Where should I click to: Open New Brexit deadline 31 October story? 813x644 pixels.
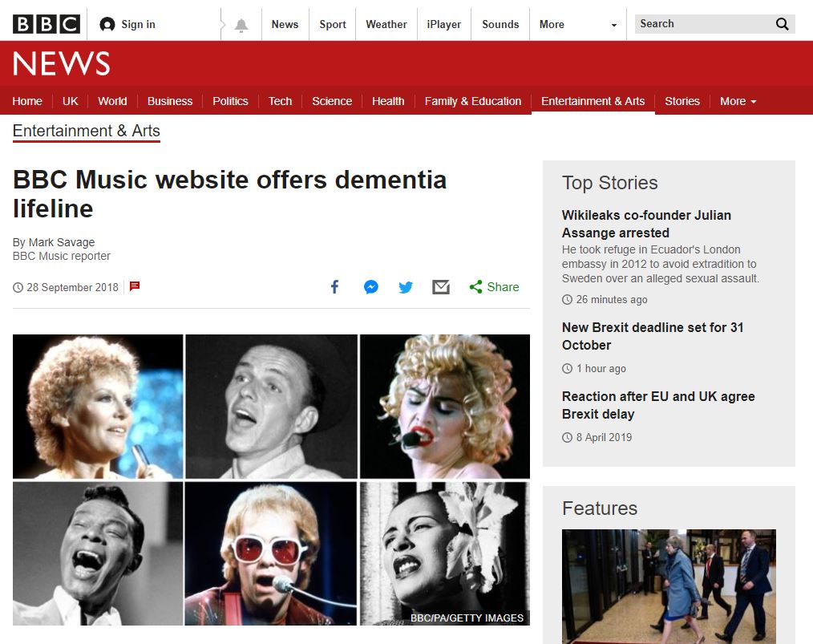(653, 336)
